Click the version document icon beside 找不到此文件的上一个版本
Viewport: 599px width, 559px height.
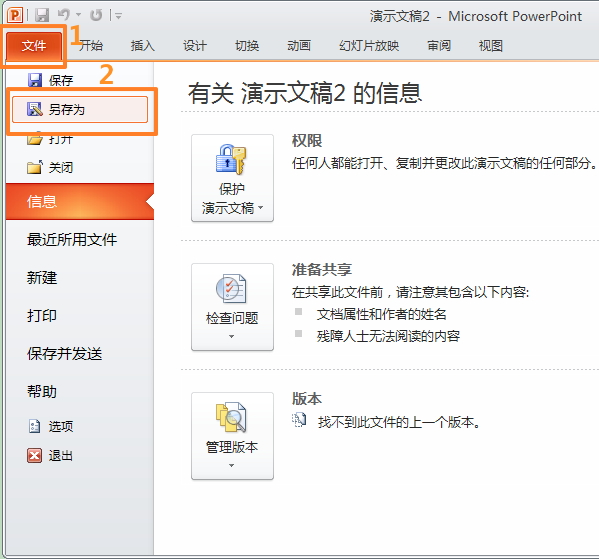click(x=299, y=420)
